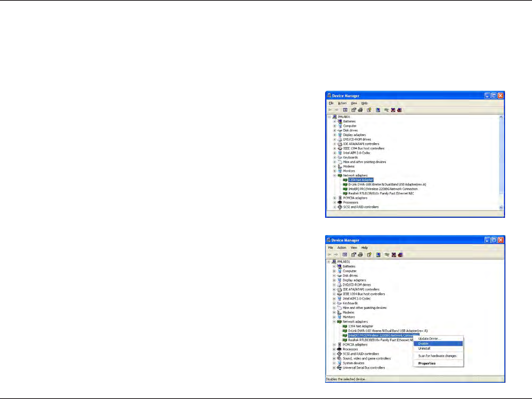Choose Disable in the network adapter context menu
This screenshot has height=399, width=532.
pyautogui.click(x=438, y=344)
